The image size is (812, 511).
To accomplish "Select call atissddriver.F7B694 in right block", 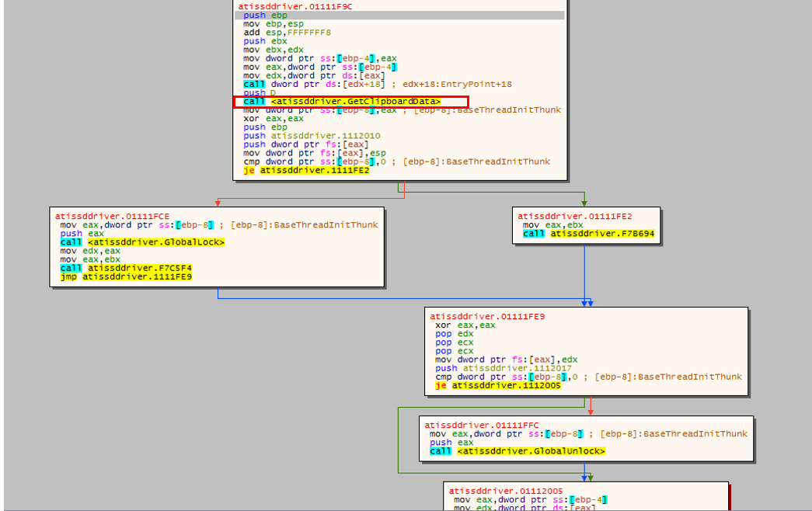I will pos(588,234).
